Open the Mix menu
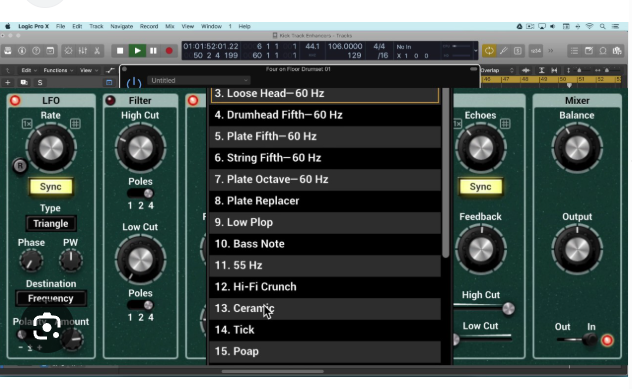632x389 pixels. (x=170, y=26)
